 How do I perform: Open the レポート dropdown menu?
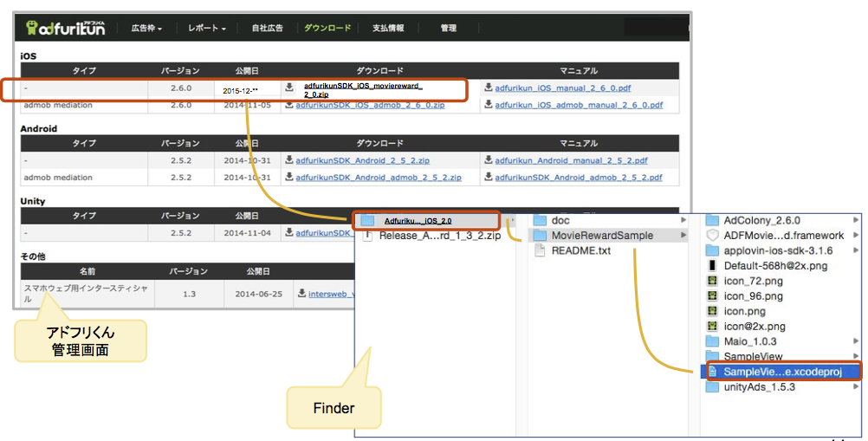[206, 28]
